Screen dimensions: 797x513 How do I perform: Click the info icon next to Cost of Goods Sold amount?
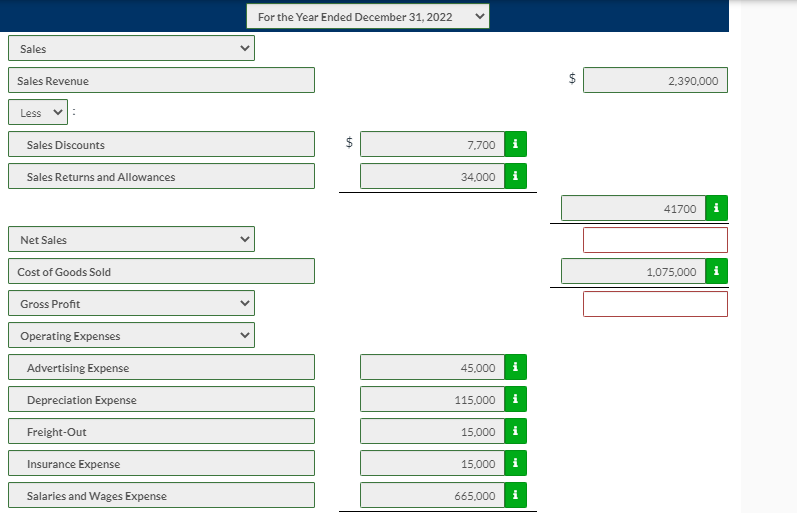717,271
